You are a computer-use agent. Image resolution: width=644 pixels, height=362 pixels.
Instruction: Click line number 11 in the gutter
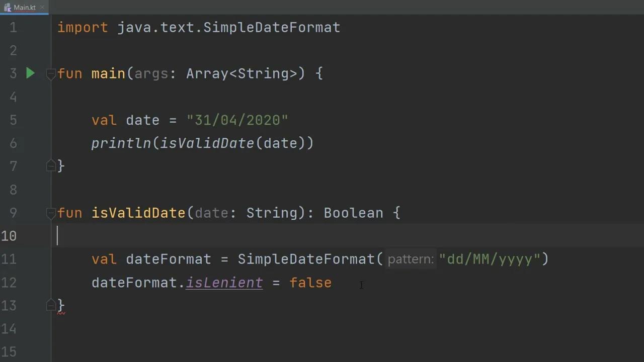click(x=9, y=259)
